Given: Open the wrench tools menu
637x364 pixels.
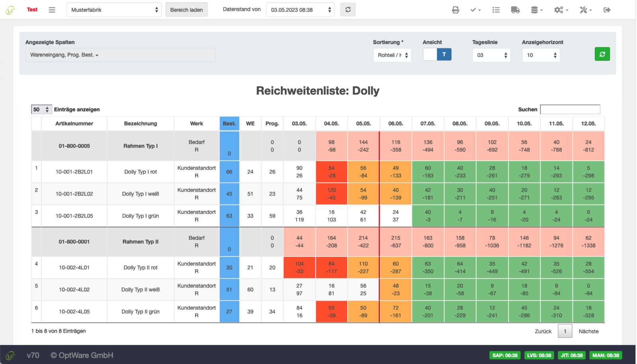Looking at the screenshot, I should 586,10.
